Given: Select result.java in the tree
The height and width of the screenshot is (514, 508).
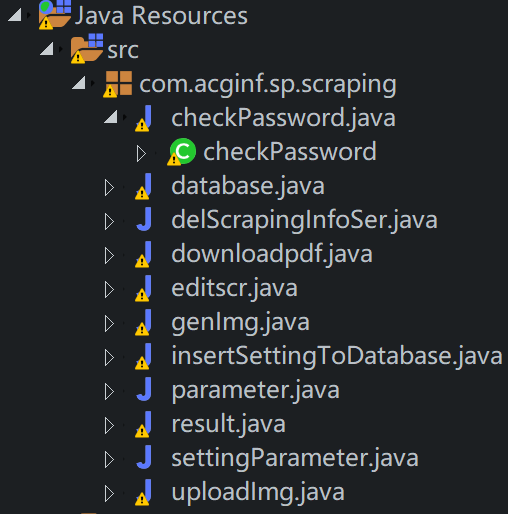Looking at the screenshot, I should pyautogui.click(x=228, y=424).
